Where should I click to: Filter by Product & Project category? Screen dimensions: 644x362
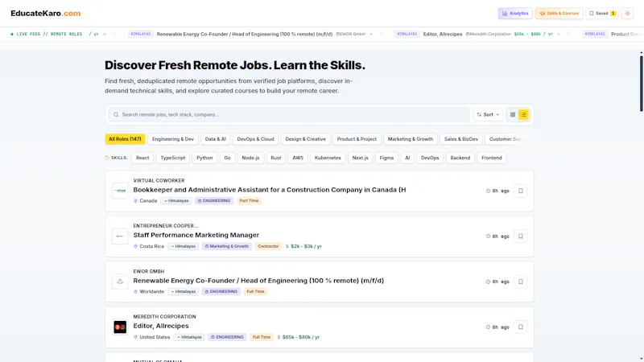point(357,139)
